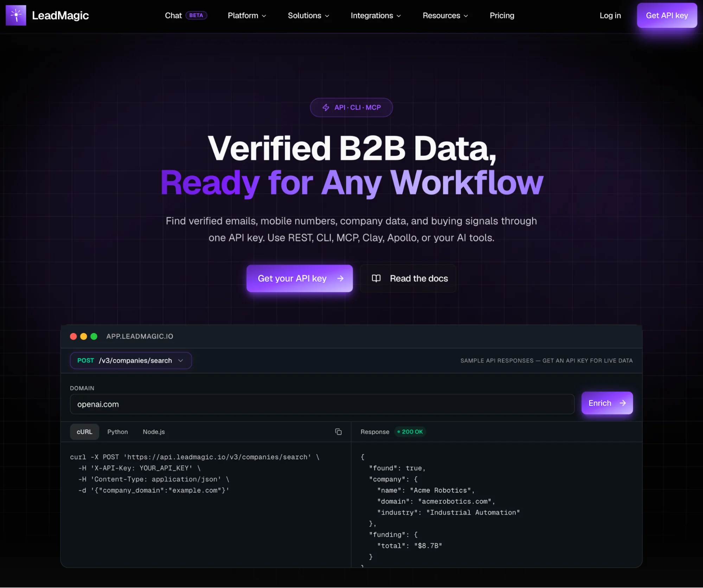Expand the Platform menu
The width and height of the screenshot is (703, 588).
tap(247, 15)
